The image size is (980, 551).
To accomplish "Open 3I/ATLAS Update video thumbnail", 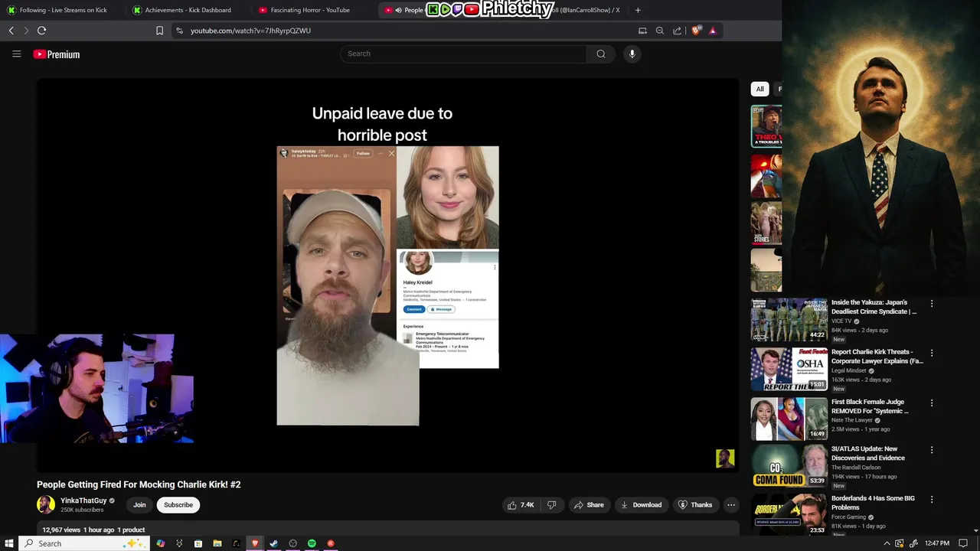I will tap(789, 467).
